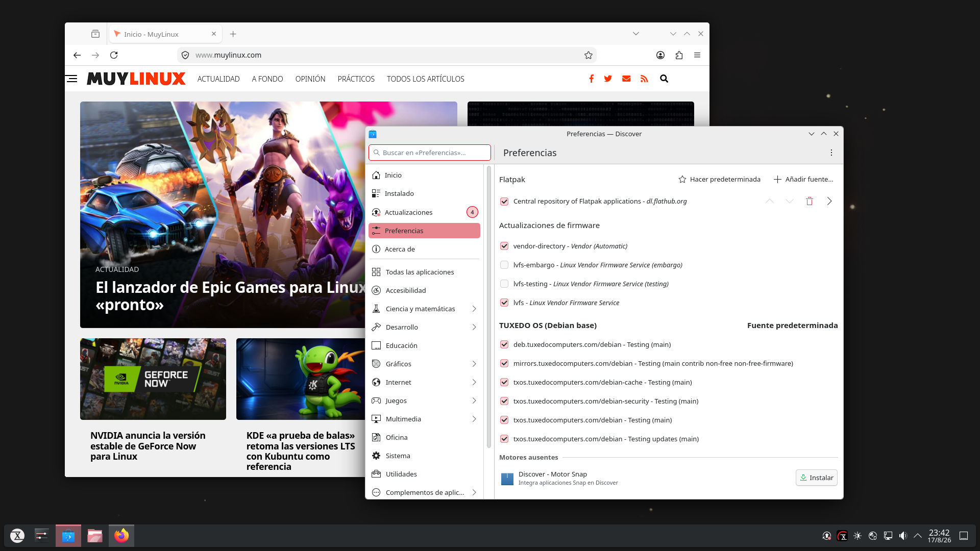Open GeForce Now article thumbnail
This screenshot has height=551, width=980.
pos(153,379)
